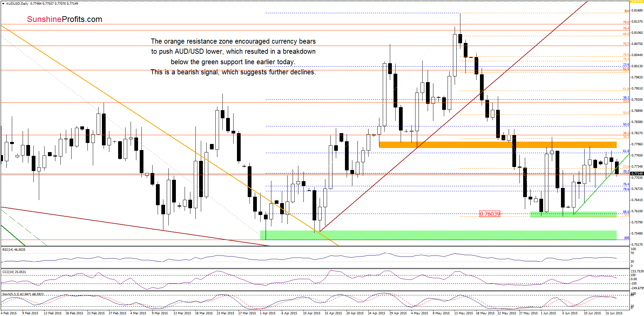Click the 0.75480 price axis label
644x316 pixels.
637,234
